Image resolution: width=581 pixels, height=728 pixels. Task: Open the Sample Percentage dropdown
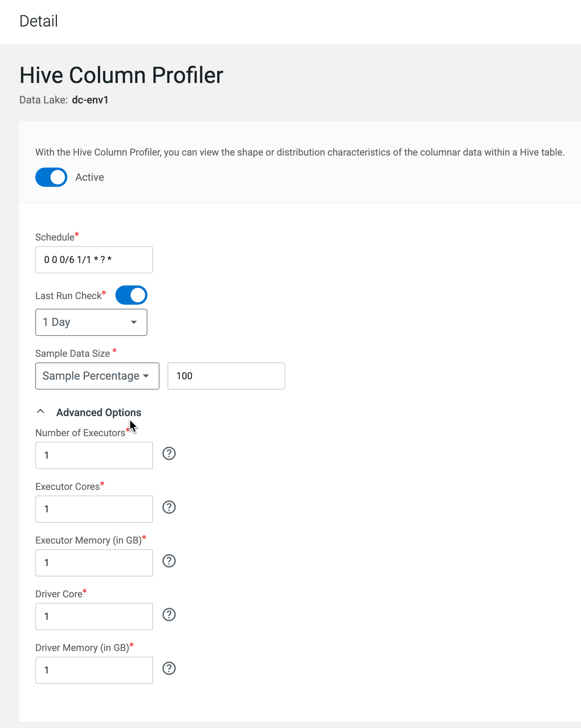[x=97, y=376]
